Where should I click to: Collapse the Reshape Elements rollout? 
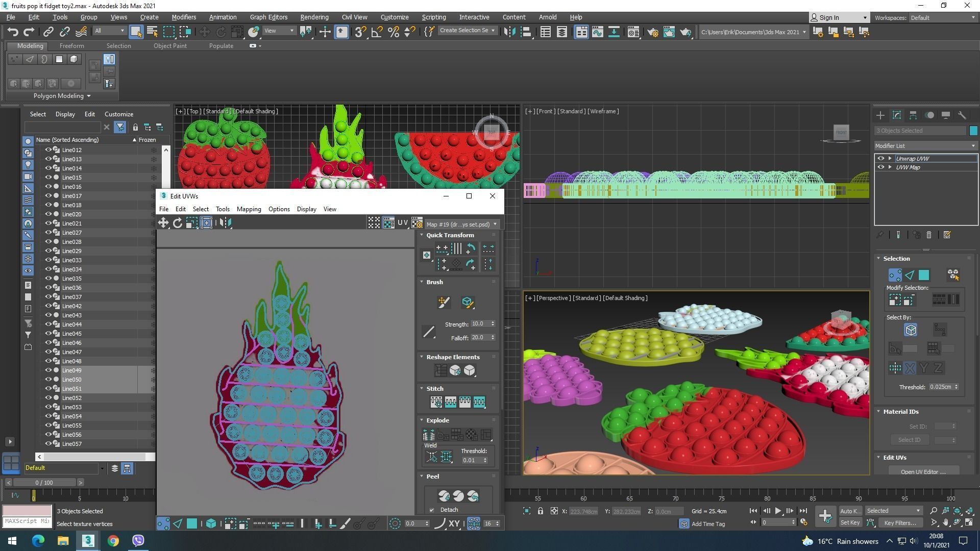422,357
